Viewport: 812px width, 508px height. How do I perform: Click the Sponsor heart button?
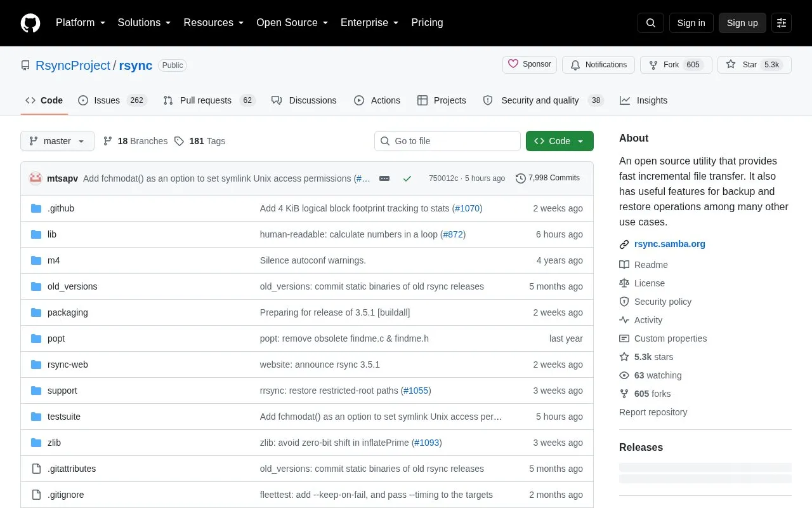(x=530, y=65)
